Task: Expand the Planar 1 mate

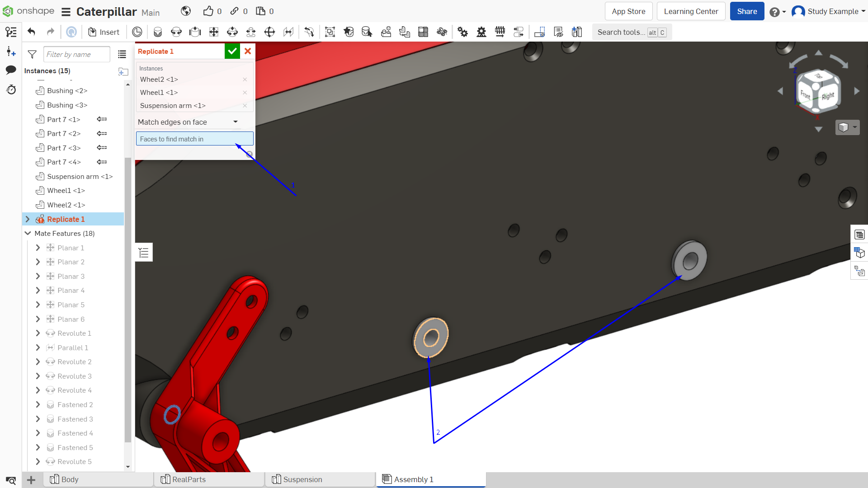Action: (x=38, y=248)
